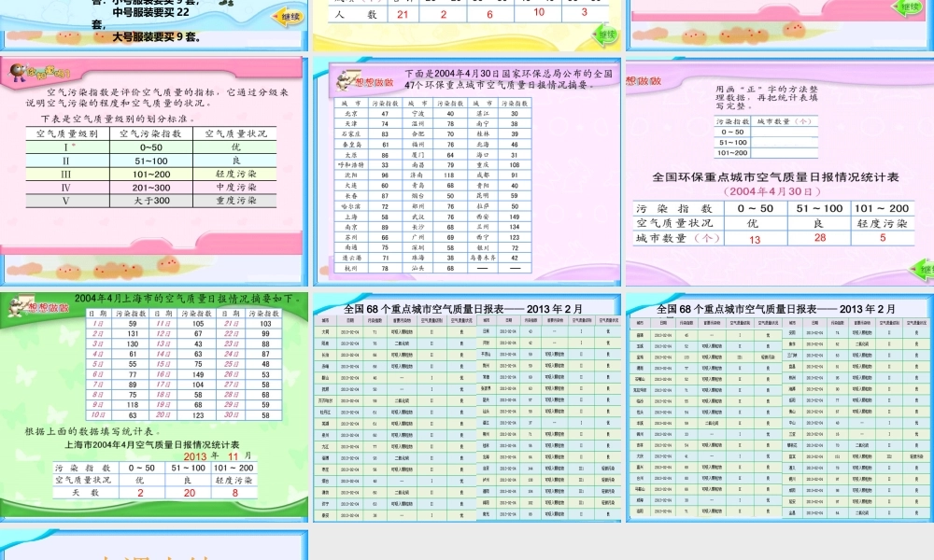Click the 城市数量(个) row label in the statistics table

click(x=678, y=238)
